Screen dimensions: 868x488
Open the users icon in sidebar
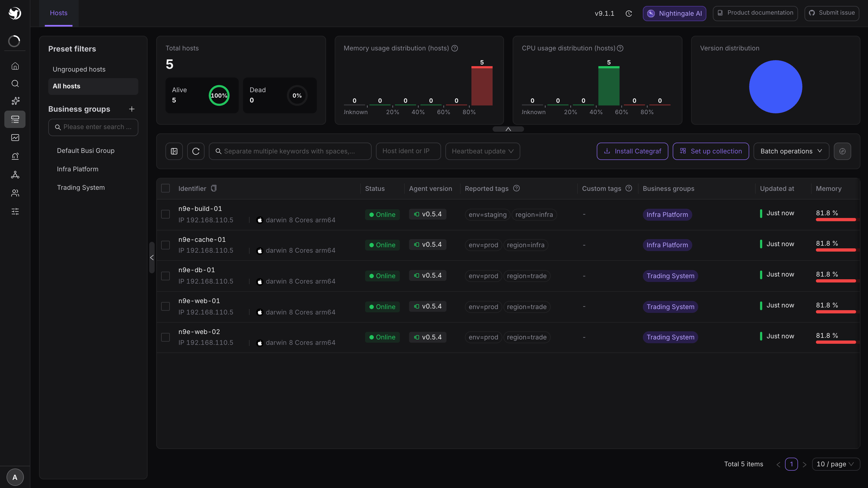[15, 193]
